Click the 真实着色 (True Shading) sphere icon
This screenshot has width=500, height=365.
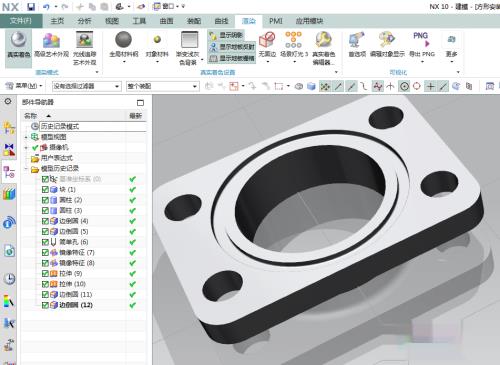(x=18, y=40)
